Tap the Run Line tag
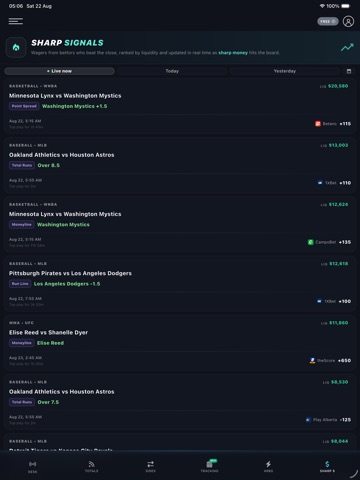The image size is (360, 480). coord(20,284)
